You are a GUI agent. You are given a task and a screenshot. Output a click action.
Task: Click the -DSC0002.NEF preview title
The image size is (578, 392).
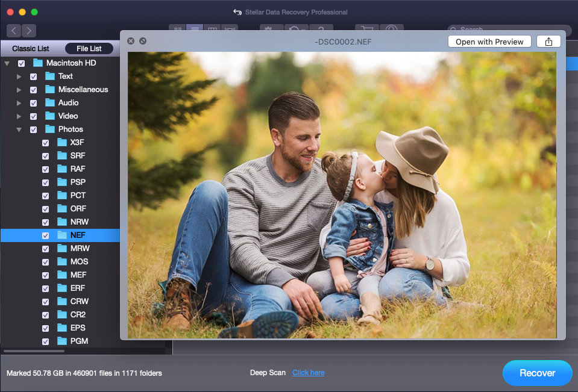[x=343, y=42]
